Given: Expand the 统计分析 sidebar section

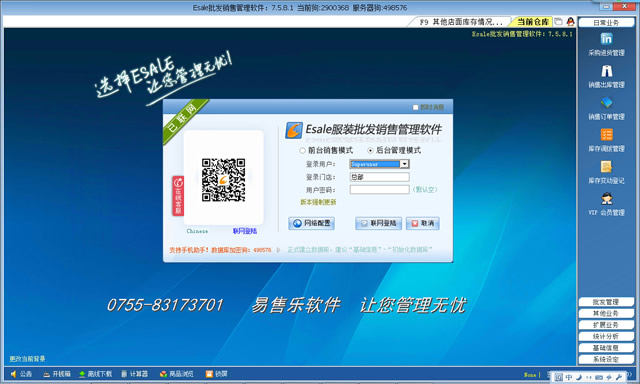Looking at the screenshot, I should click(606, 336).
